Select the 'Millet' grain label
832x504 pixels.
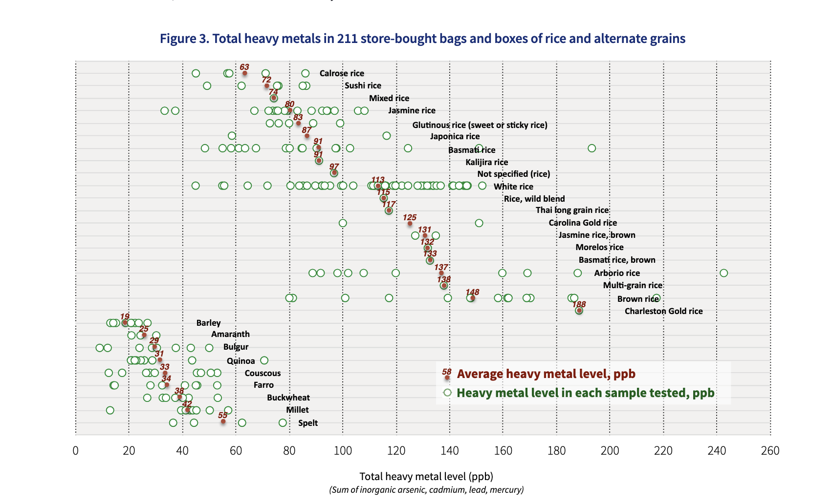pos(297,410)
